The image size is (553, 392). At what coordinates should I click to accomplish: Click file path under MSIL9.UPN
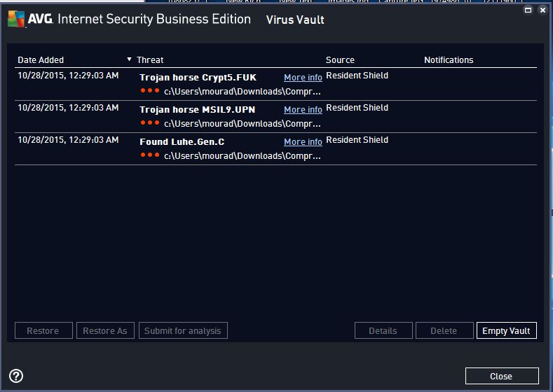point(243,124)
